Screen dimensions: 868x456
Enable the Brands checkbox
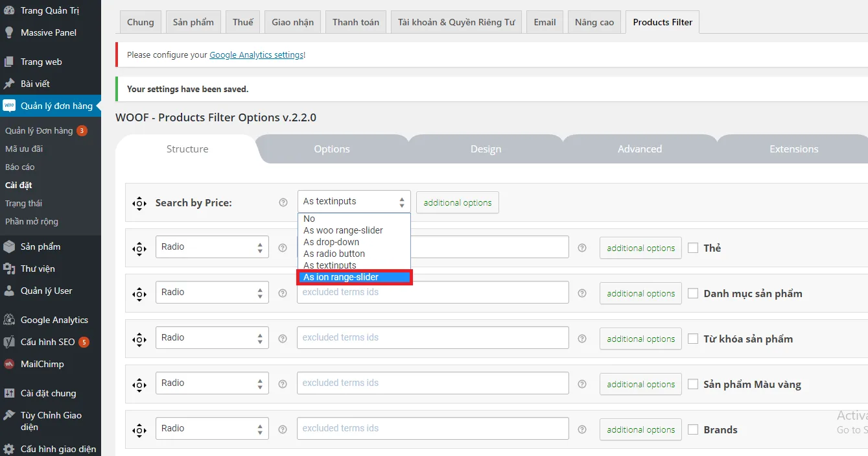tap(693, 429)
